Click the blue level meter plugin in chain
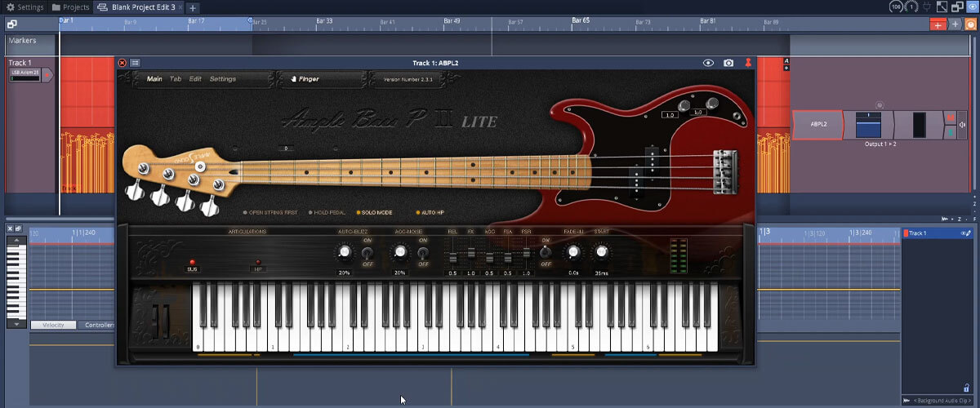The height and width of the screenshot is (408, 980). point(867,125)
